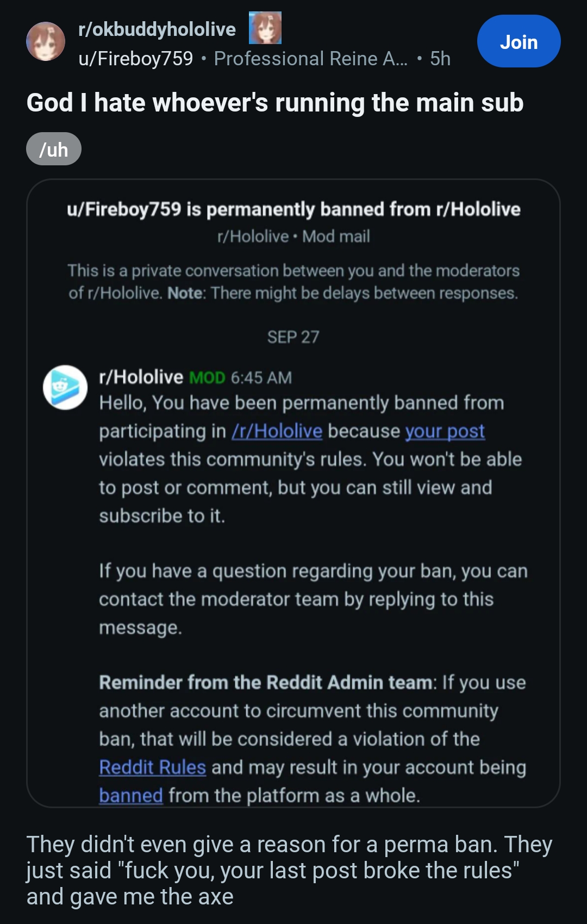Click the post title about the main sub

275,103
